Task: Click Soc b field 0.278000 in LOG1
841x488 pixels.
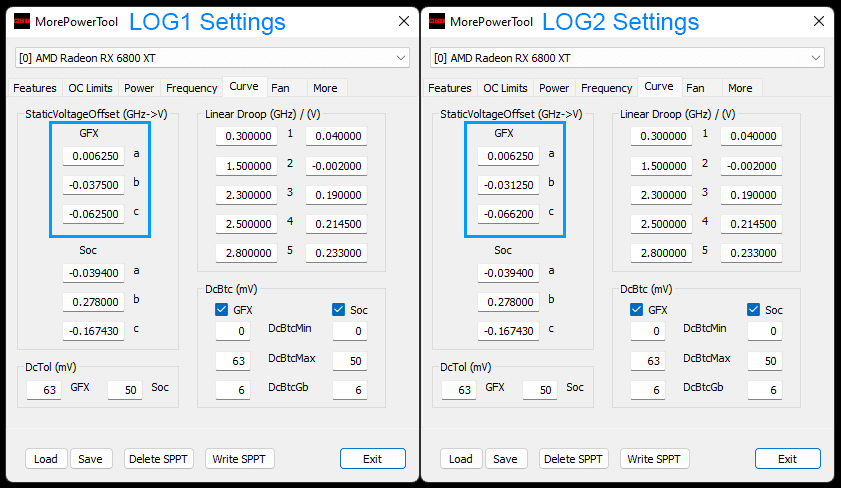Action: point(94,302)
